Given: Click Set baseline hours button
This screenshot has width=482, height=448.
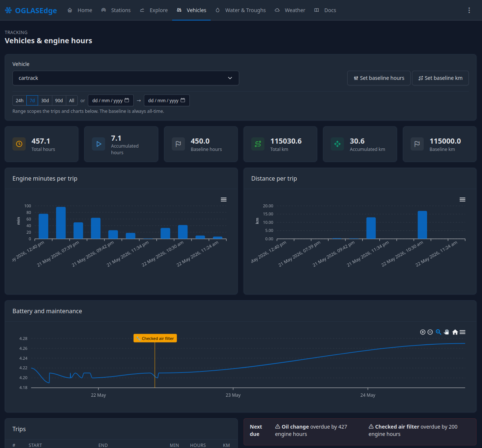Looking at the screenshot, I should [379, 78].
